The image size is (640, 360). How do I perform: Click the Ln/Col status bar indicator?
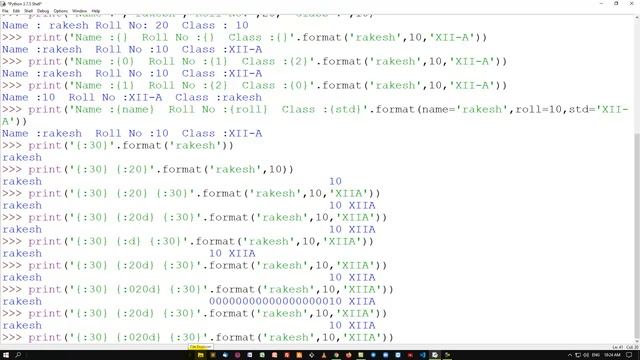tap(625, 347)
